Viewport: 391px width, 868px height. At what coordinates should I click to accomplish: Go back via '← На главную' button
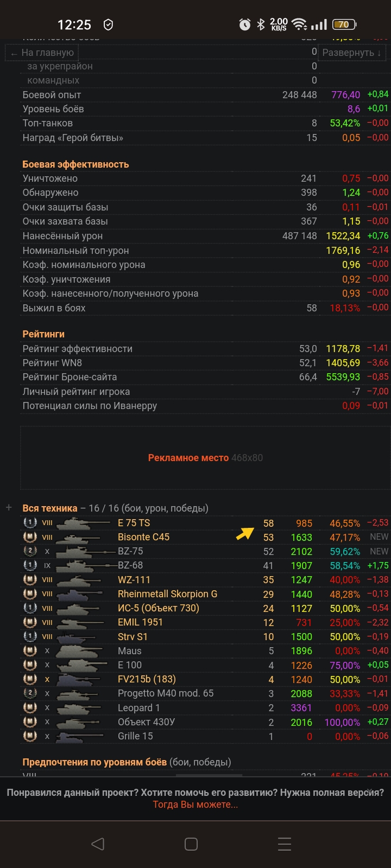42,53
